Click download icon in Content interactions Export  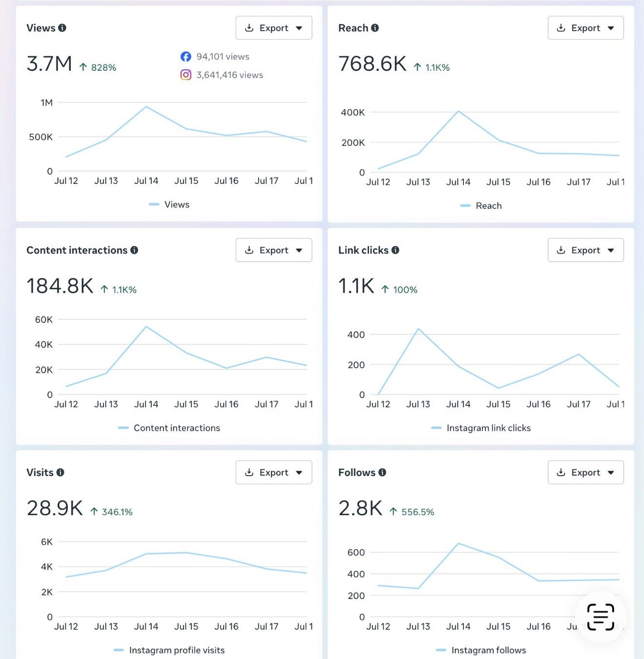(x=249, y=250)
